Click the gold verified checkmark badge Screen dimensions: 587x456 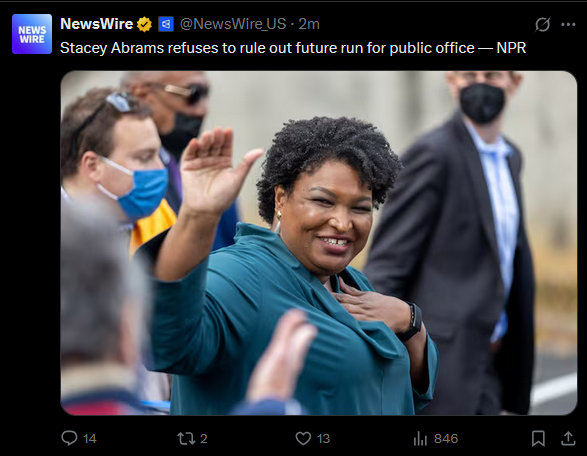coord(144,24)
